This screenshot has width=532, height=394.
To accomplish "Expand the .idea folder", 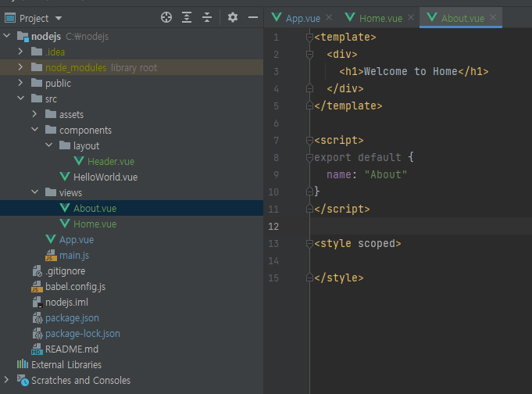I will click(x=20, y=52).
